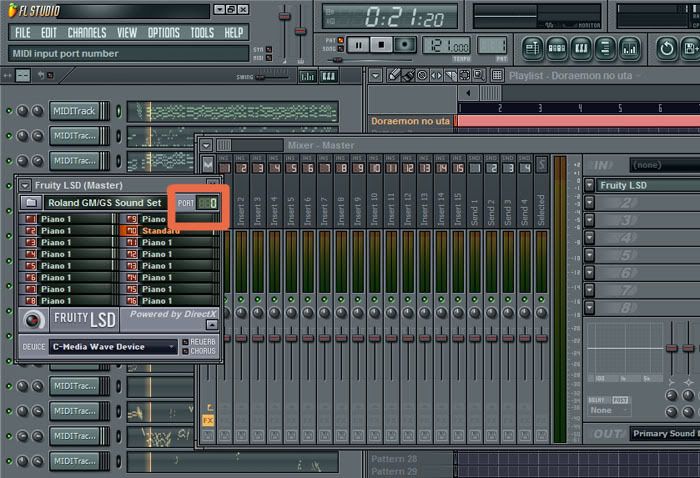This screenshot has width=700, height=478.
Task: Click the first MIDITrack channel button
Action: (x=74, y=111)
